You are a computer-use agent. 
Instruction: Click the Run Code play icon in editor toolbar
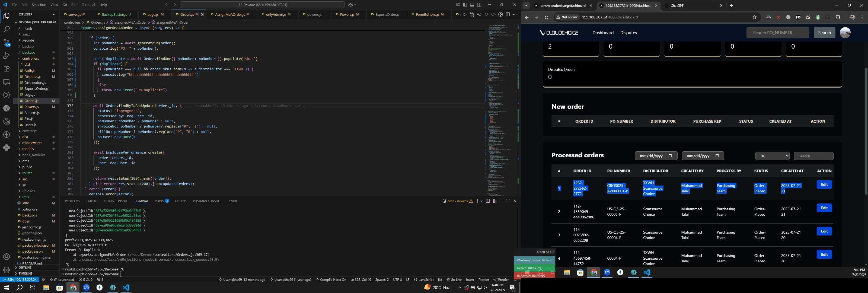[x=465, y=14]
